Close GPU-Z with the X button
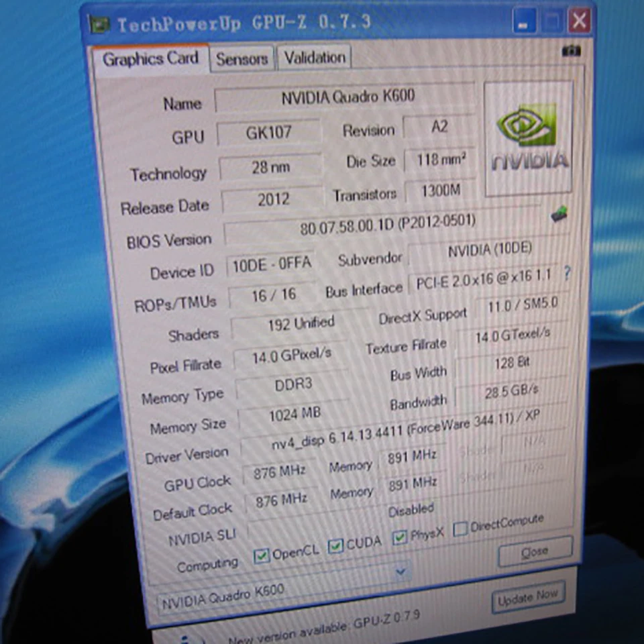 point(579,21)
